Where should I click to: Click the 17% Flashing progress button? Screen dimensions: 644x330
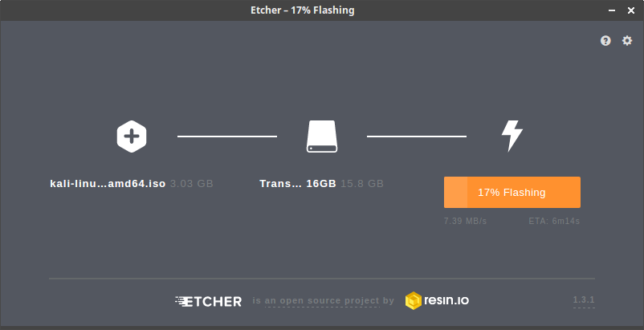coord(512,192)
